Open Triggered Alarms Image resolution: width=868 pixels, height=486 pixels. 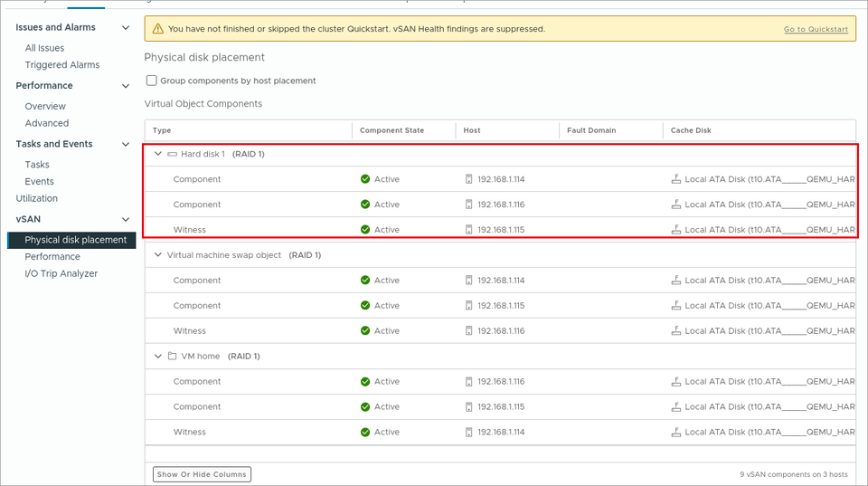(x=62, y=65)
